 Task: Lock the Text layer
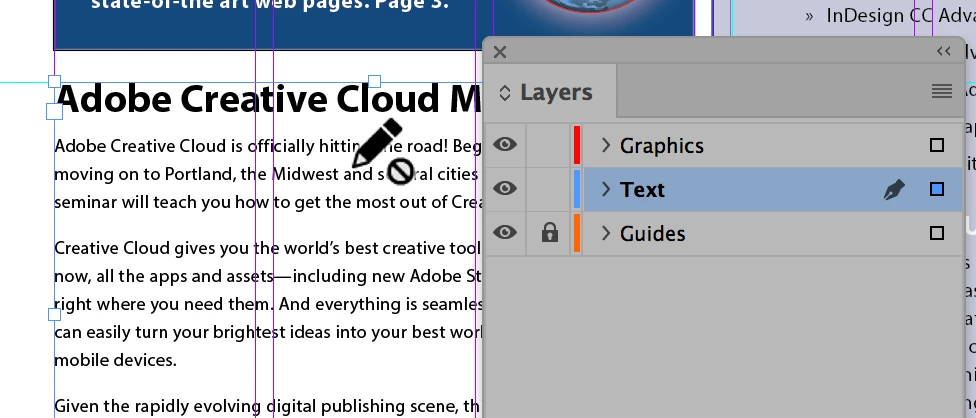[x=548, y=189]
